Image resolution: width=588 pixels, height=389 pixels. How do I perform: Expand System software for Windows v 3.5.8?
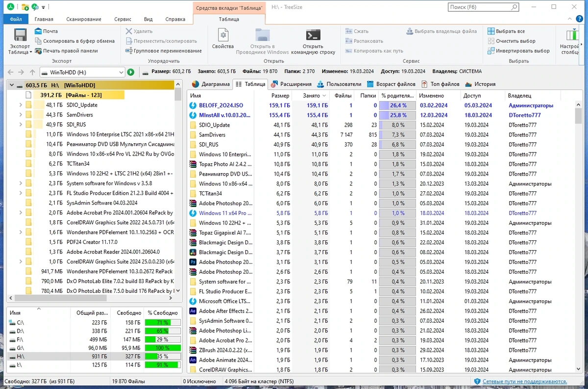[21, 183]
